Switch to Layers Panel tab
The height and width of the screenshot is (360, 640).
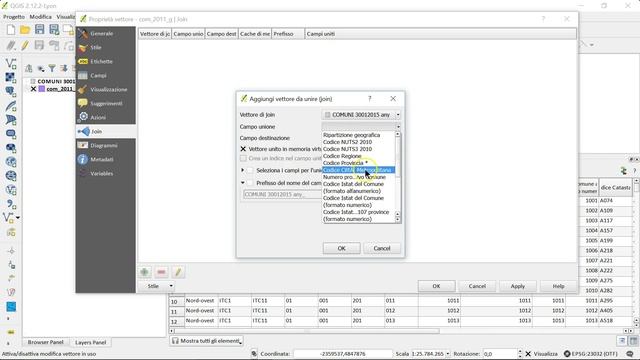[x=90, y=342]
